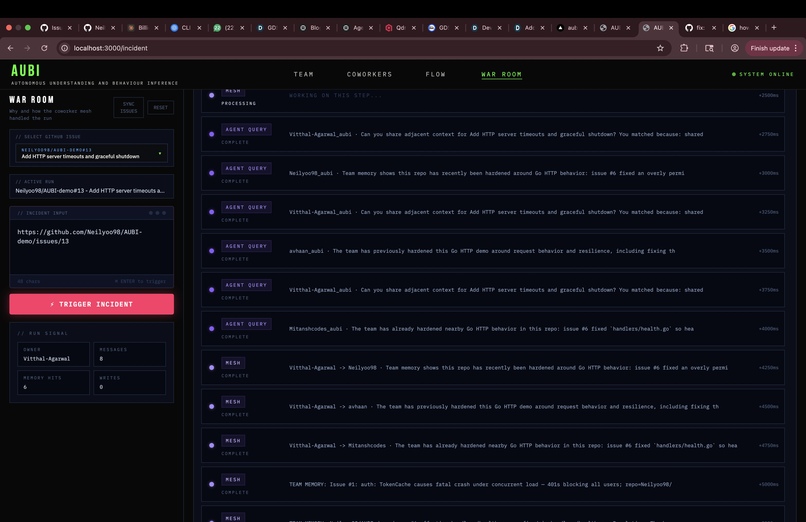
Task: Select the Vitthal-Agarwal -> Mitanshcodes mesh row
Action: pos(493,445)
